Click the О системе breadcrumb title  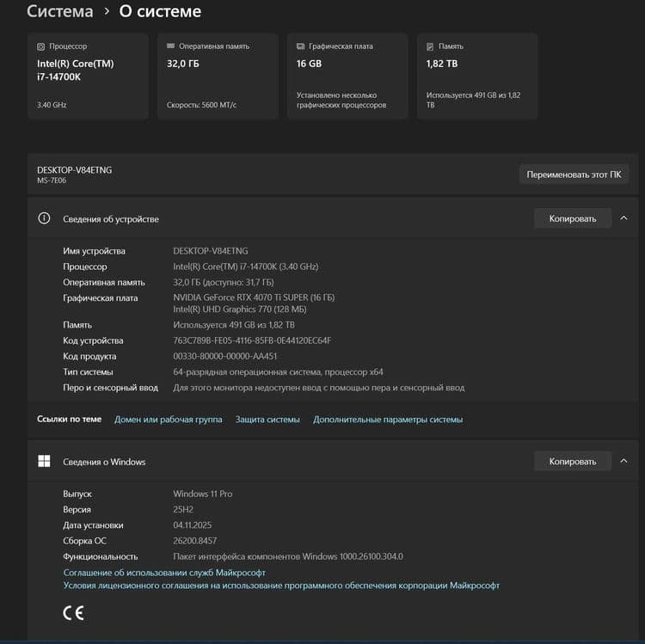[160, 11]
